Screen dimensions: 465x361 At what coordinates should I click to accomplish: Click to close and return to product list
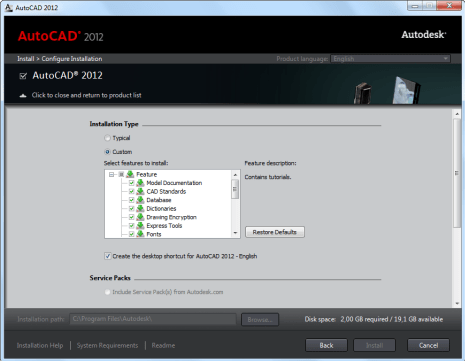(86, 95)
